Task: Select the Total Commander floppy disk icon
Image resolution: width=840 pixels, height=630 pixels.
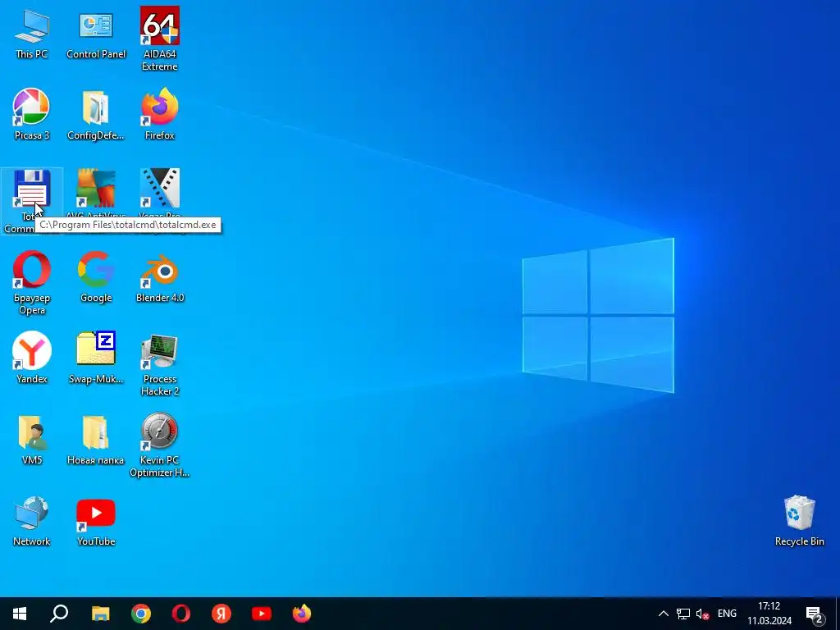Action: (x=32, y=188)
